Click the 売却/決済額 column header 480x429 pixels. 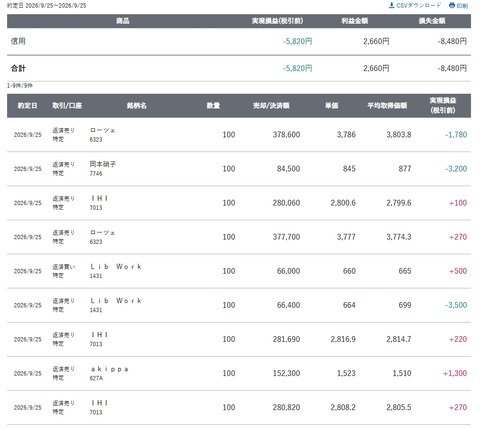coord(271,106)
